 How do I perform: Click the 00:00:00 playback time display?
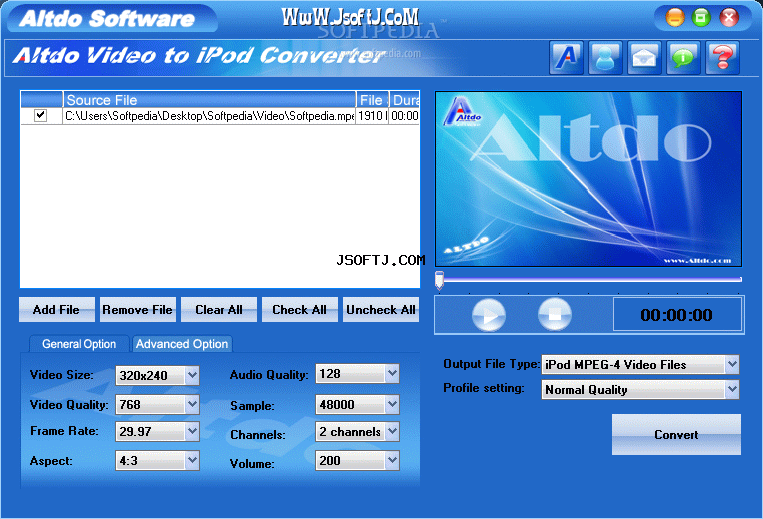pos(676,315)
